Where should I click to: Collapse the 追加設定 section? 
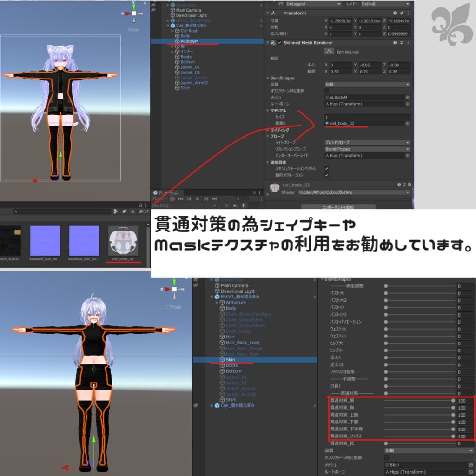pos(268,162)
